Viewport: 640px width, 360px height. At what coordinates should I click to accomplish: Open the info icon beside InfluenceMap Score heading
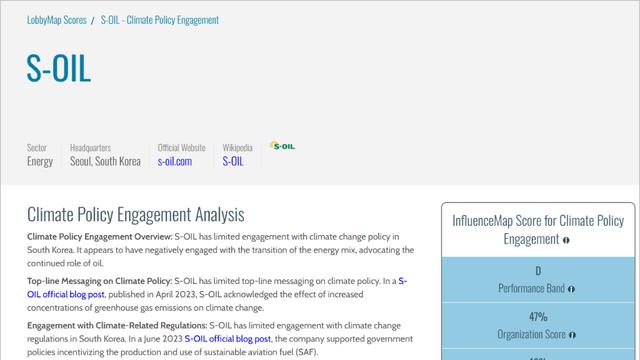pos(566,240)
